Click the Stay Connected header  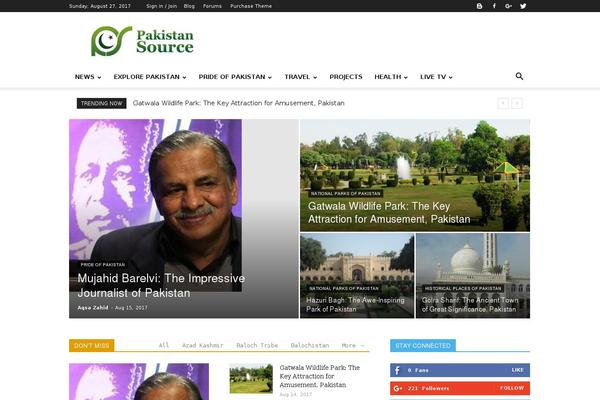pyautogui.click(x=423, y=345)
